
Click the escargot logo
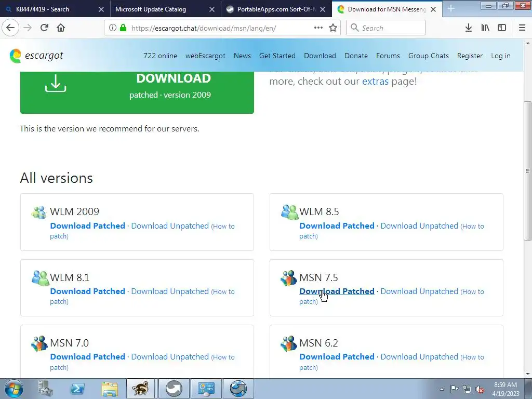point(36,56)
